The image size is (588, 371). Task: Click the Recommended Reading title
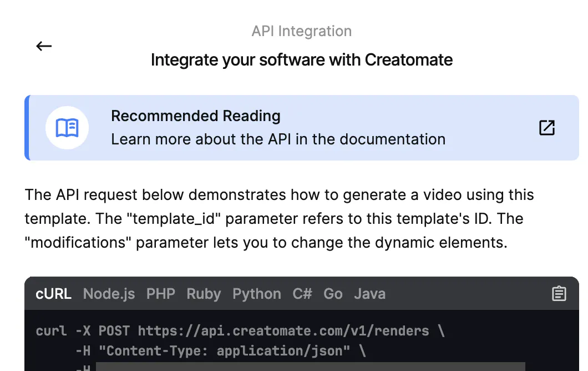196,116
